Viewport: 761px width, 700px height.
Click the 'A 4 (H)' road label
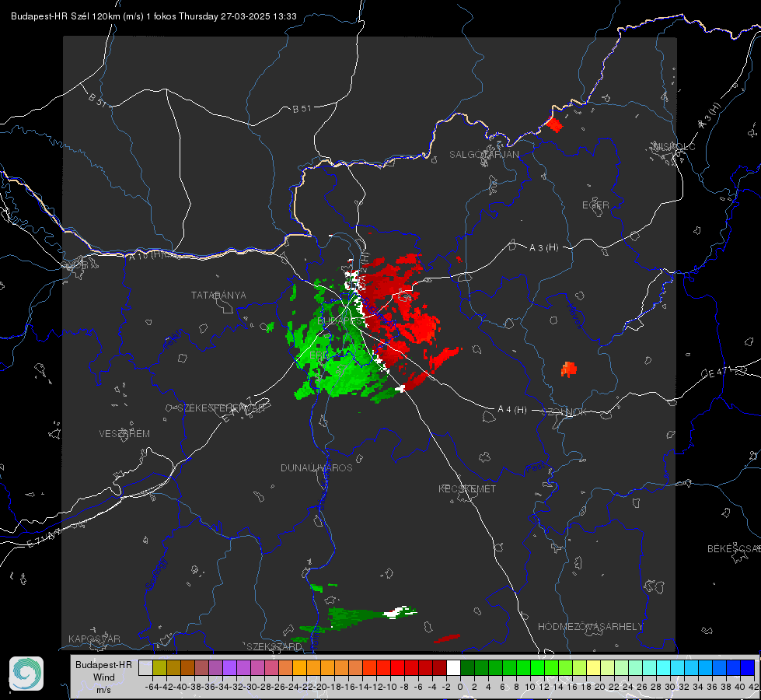(512, 410)
